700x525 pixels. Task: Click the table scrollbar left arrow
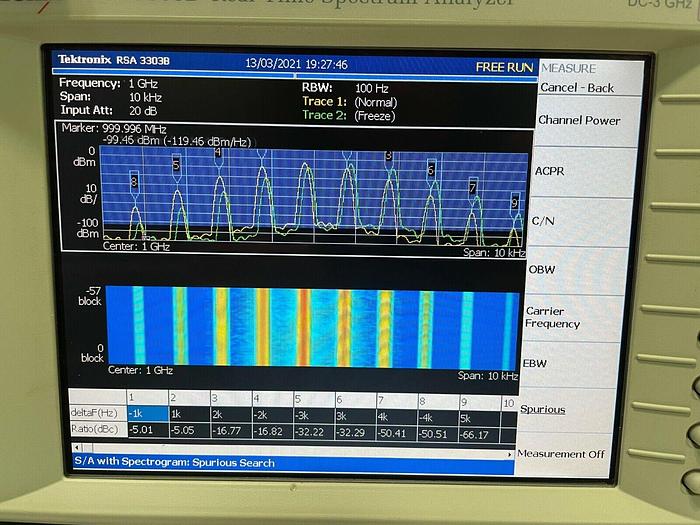pyautogui.click(x=77, y=447)
